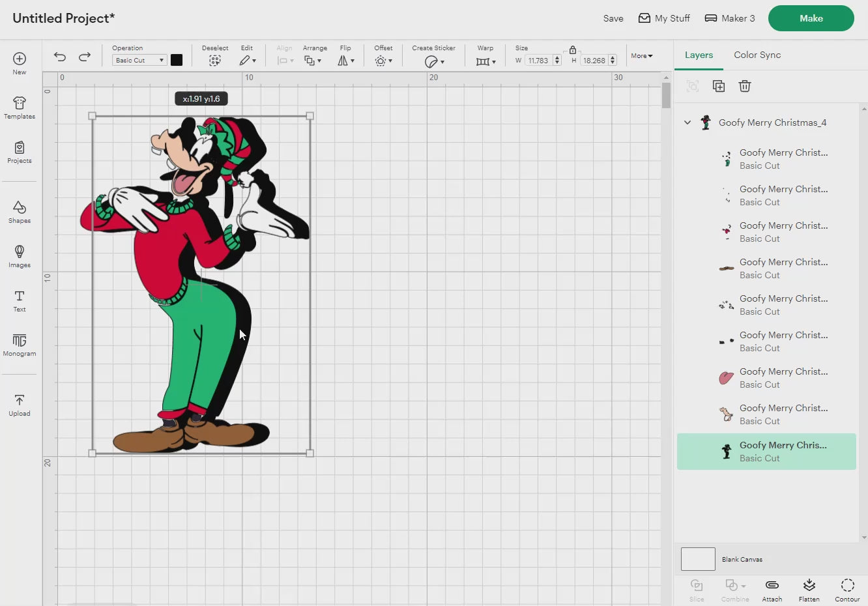Click the Contour tool
The height and width of the screenshot is (606, 868).
click(x=847, y=590)
